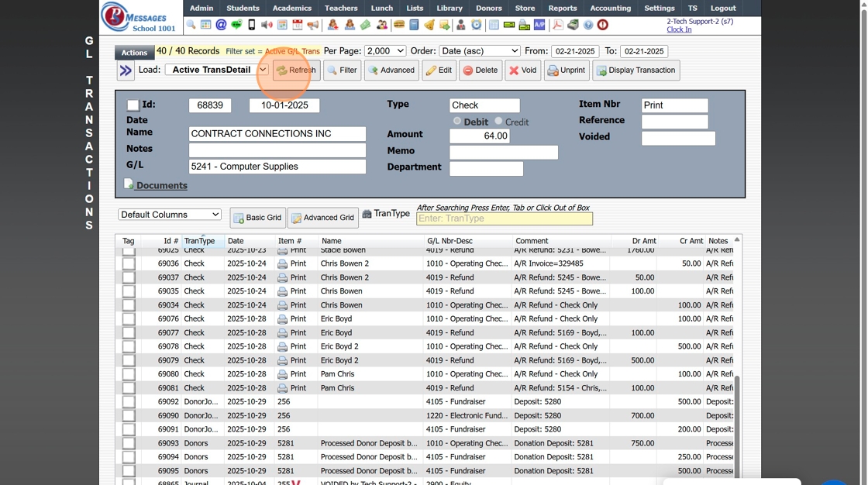Open the PDF document icon in toolbar

[x=557, y=25]
